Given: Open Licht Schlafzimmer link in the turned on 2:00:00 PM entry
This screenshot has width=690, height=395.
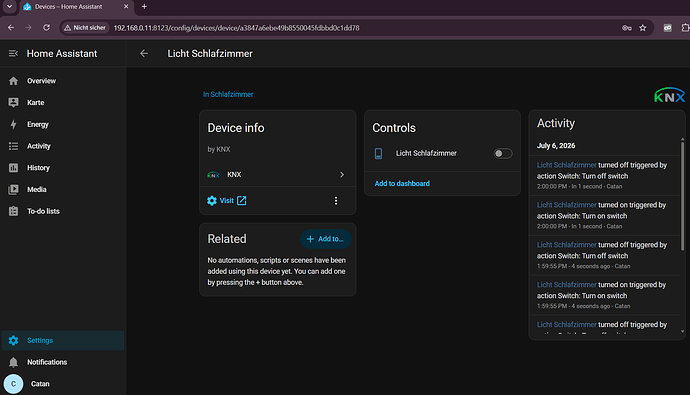Looking at the screenshot, I should (566, 205).
